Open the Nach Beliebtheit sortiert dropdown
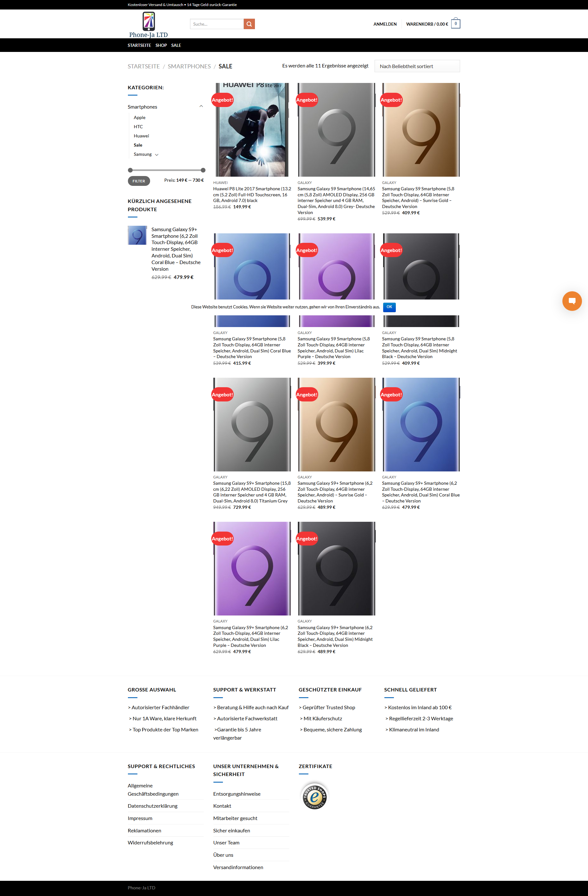 click(417, 66)
